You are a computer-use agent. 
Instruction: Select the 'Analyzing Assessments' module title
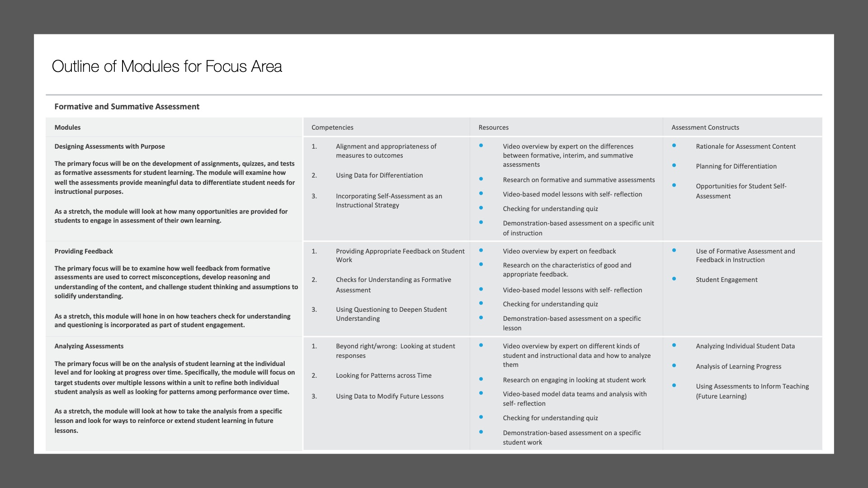89,346
